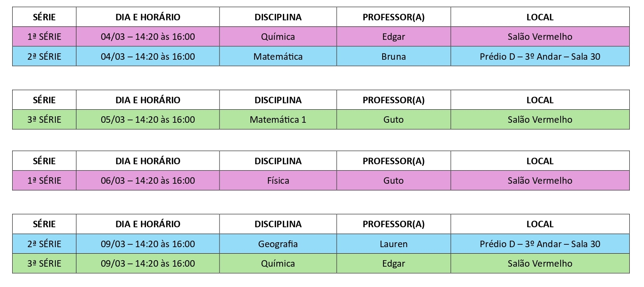This screenshot has width=644, height=287.
Task: Click the 3ª SÉRIE cell dated 05/03
Action: [44, 120]
